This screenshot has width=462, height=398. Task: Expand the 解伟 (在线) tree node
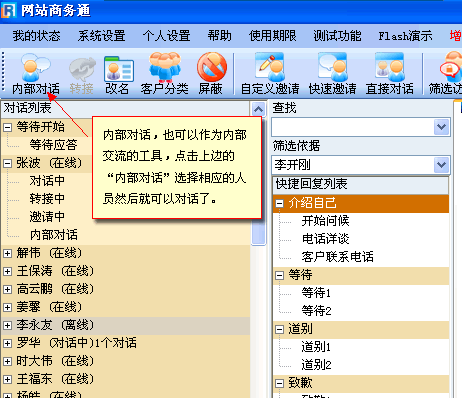[7, 253]
